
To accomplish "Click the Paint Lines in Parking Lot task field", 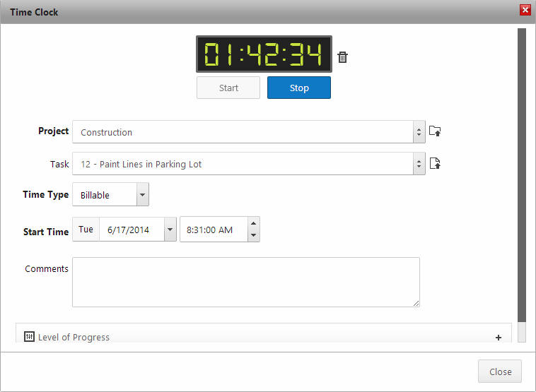I will pos(243,164).
